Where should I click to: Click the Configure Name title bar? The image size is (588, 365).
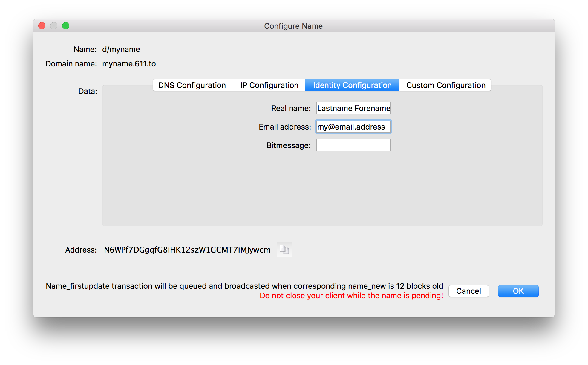click(x=293, y=26)
